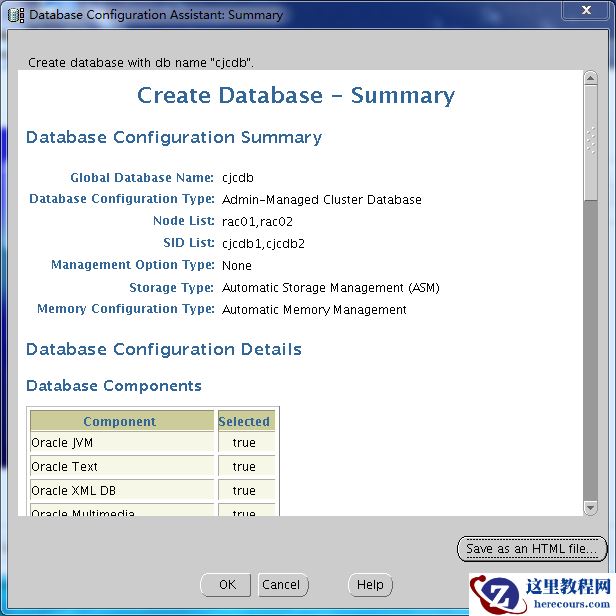616x616 pixels.
Task: Click the Admin-Managed Cluster Database value
Action: pyautogui.click(x=321, y=200)
